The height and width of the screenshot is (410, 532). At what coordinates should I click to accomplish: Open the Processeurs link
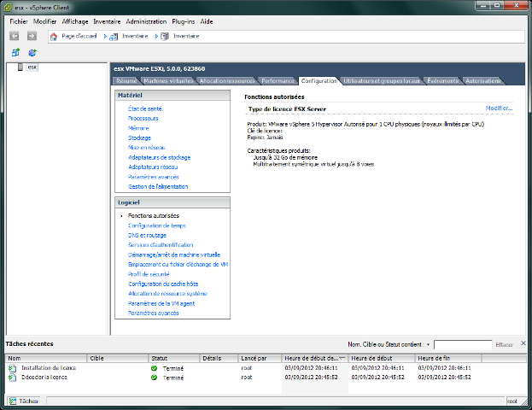pyautogui.click(x=143, y=119)
